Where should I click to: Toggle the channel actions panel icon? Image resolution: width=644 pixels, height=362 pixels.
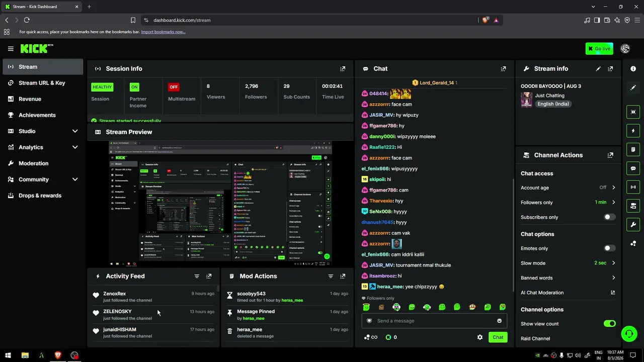[x=633, y=206]
